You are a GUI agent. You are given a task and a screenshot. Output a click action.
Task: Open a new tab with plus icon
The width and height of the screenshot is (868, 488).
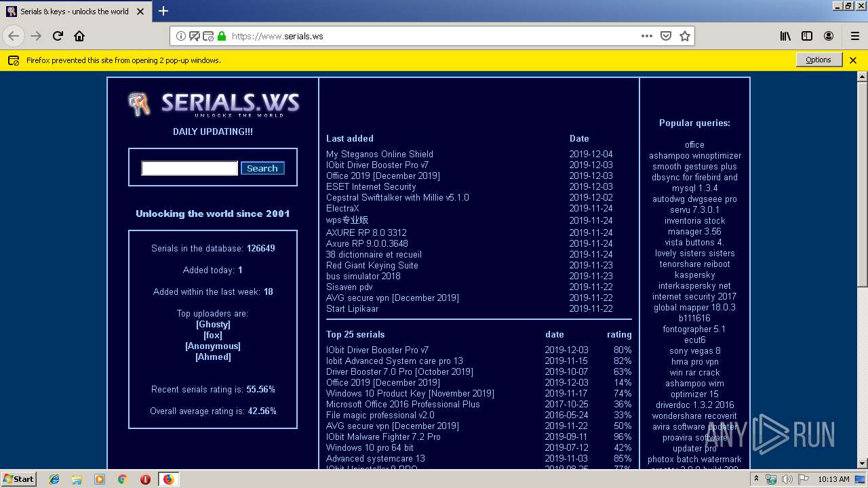click(x=163, y=11)
